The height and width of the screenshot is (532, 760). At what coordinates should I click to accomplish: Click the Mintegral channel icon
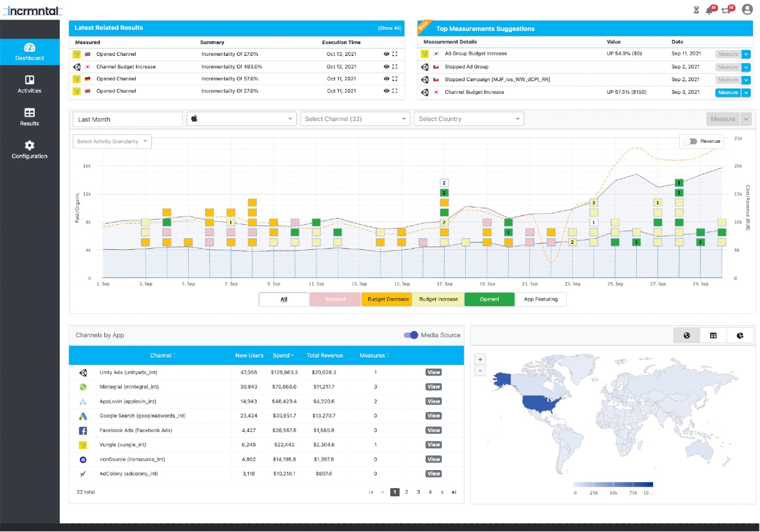(83, 387)
